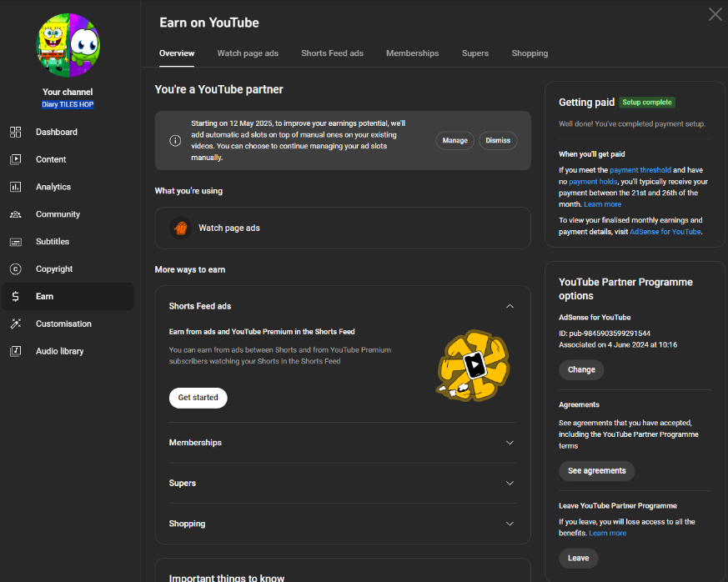Click Get started for Shorts Feed ads
The image size is (728, 582).
point(198,398)
